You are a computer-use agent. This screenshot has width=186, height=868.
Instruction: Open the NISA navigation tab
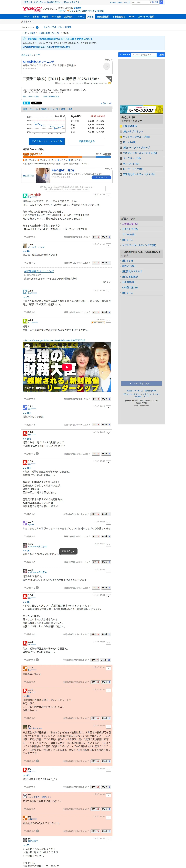[x=132, y=16]
